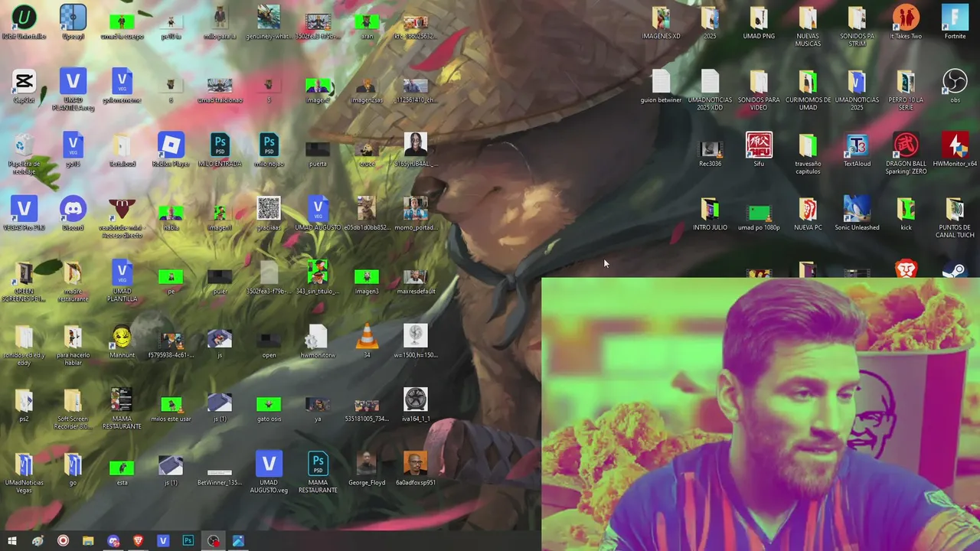Select the guion betwiner text document
Viewport: 980px width, 551px height.
(x=661, y=86)
